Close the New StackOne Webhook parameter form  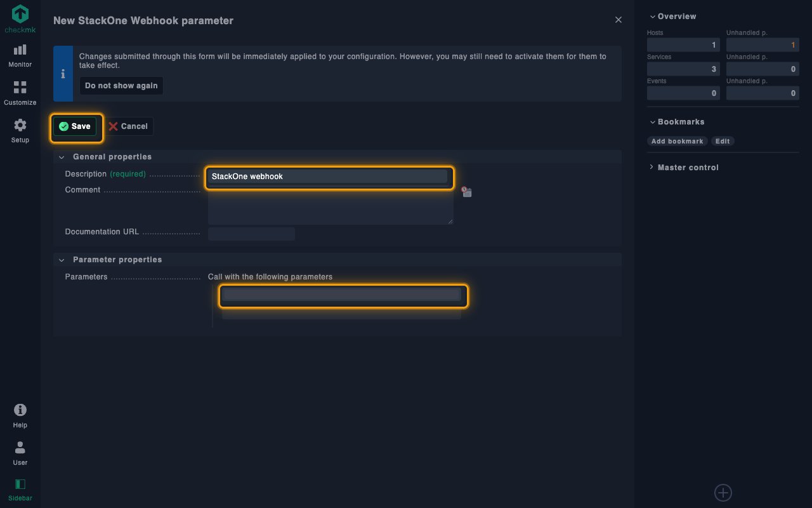coord(619,20)
